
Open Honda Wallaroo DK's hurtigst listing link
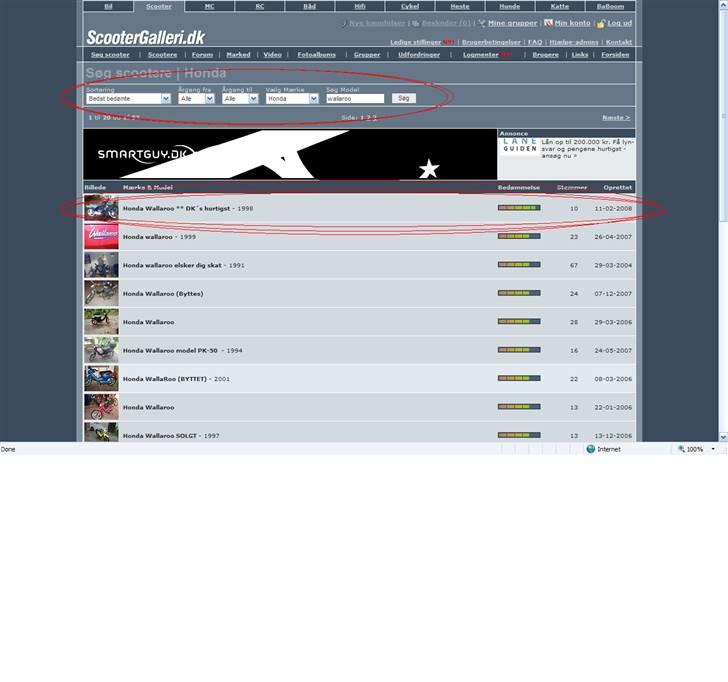(176, 208)
